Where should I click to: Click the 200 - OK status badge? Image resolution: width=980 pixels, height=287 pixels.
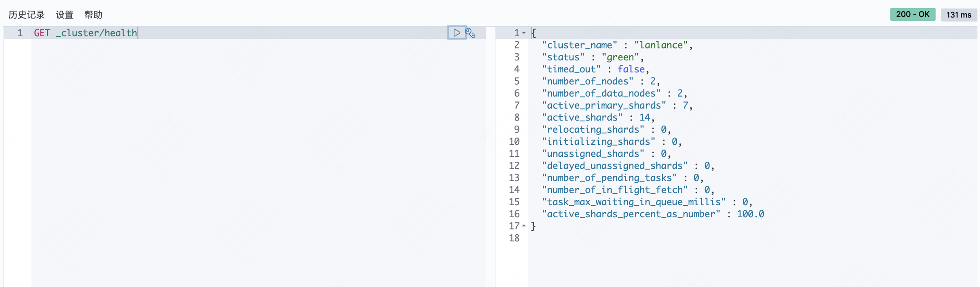point(912,14)
